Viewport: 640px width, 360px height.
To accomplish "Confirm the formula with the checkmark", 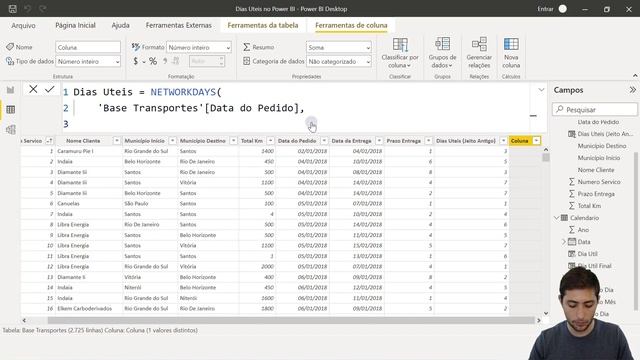I will tap(50, 89).
